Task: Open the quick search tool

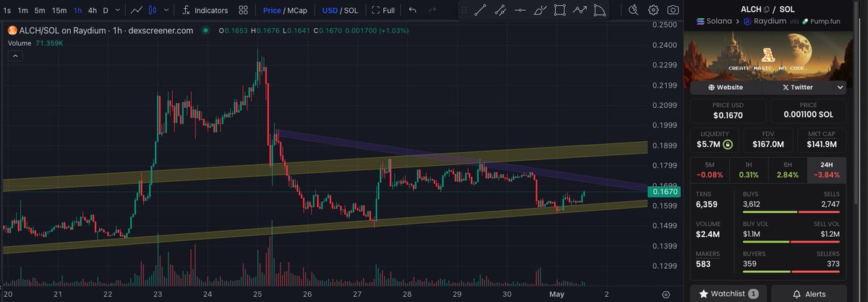Action: pyautogui.click(x=634, y=10)
